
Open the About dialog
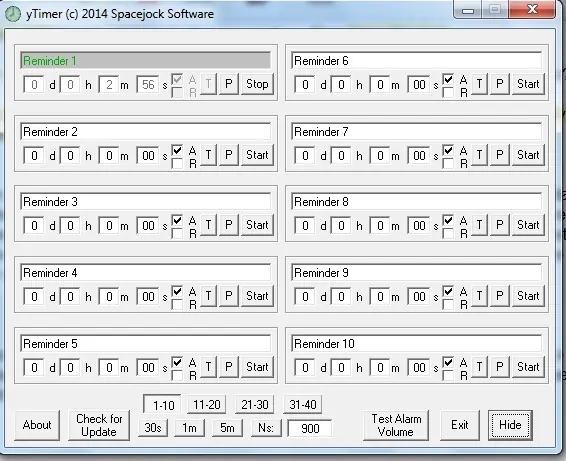(37, 425)
